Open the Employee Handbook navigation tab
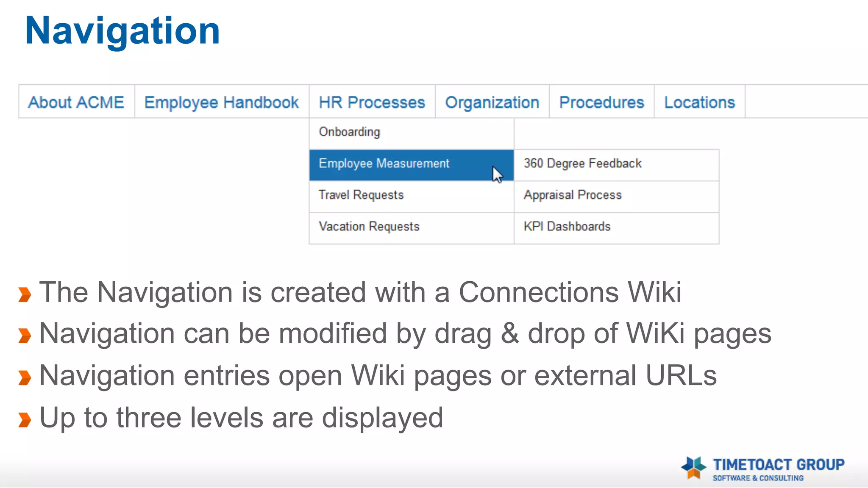868x488 pixels. click(x=222, y=102)
